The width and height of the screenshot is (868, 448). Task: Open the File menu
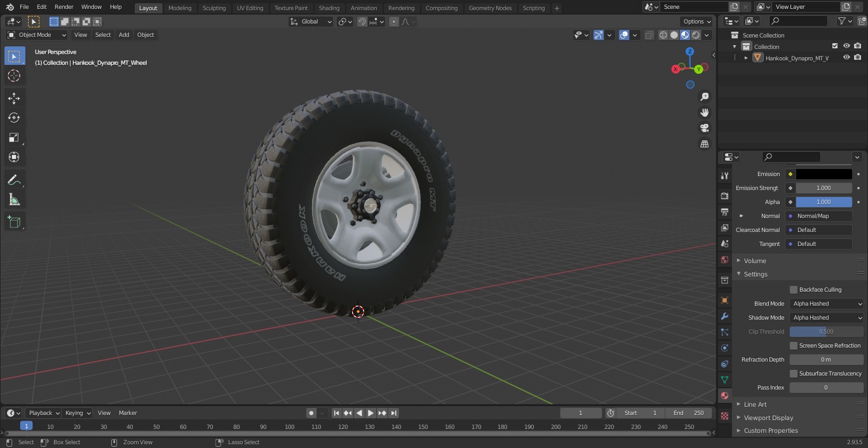pos(24,7)
